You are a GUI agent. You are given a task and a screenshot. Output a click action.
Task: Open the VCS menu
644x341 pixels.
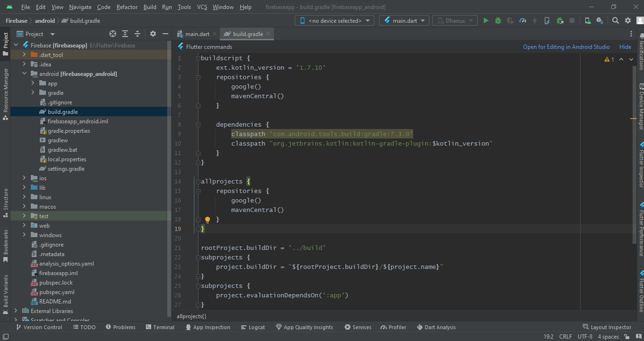tap(202, 7)
